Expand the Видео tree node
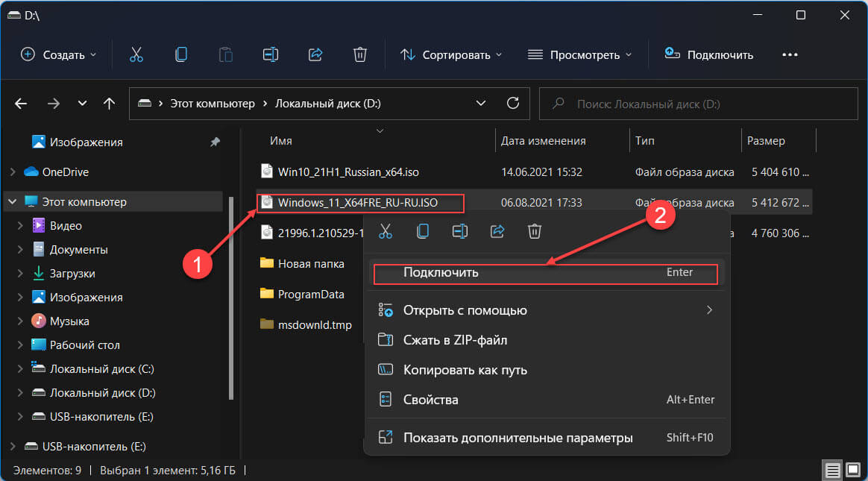This screenshot has height=481, width=868. coord(20,226)
